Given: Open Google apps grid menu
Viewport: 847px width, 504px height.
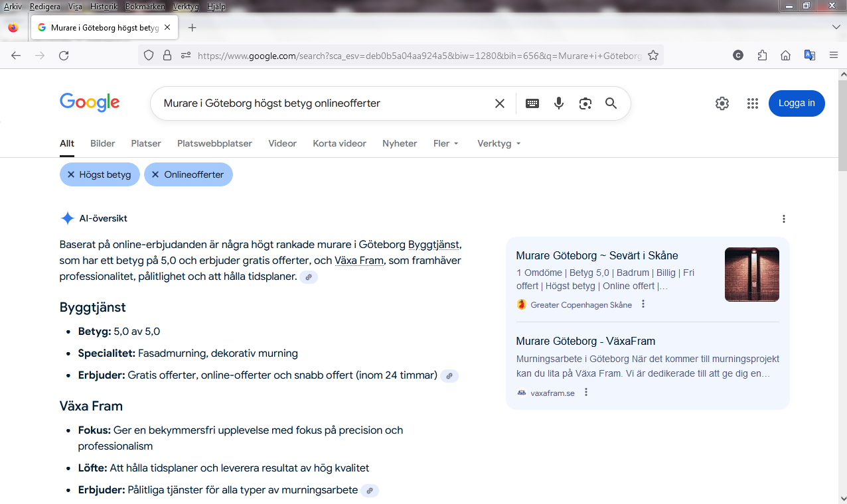Looking at the screenshot, I should click(752, 103).
